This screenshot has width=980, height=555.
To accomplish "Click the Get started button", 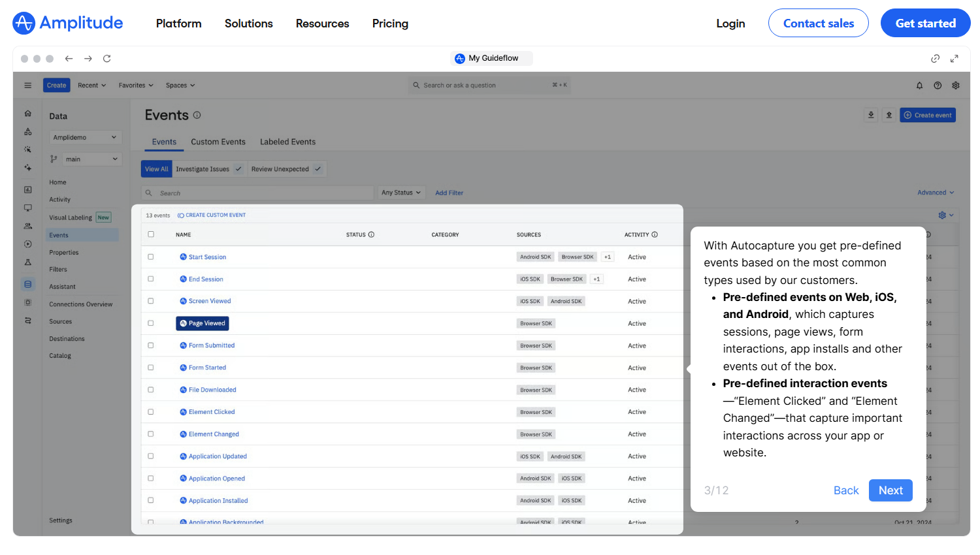I will click(x=926, y=23).
